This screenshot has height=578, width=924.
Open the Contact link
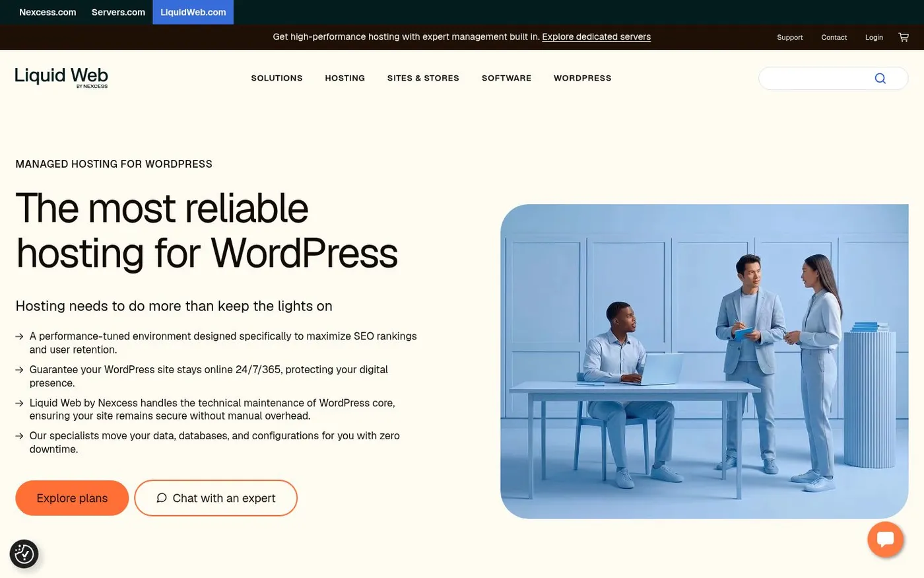834,38
